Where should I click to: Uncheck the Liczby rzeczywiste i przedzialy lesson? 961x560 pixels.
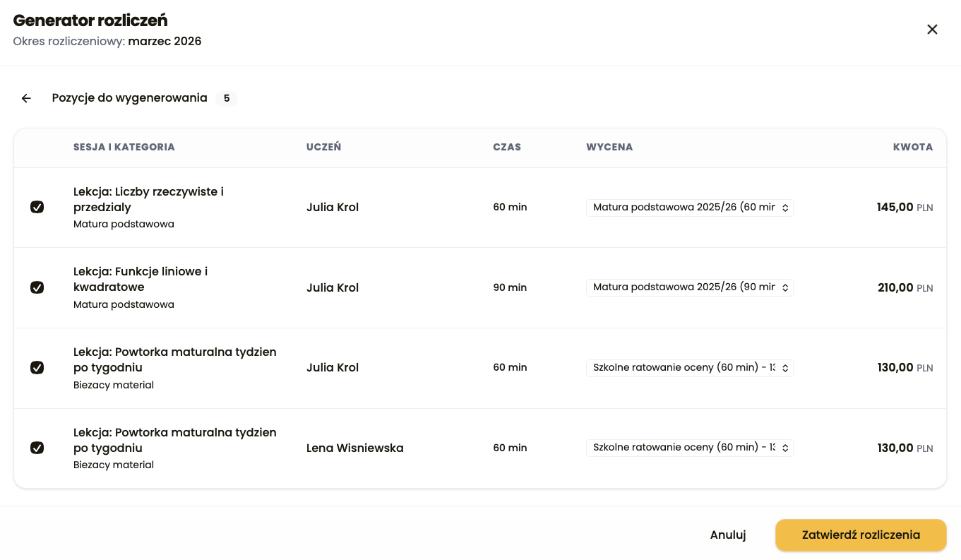pos(37,207)
